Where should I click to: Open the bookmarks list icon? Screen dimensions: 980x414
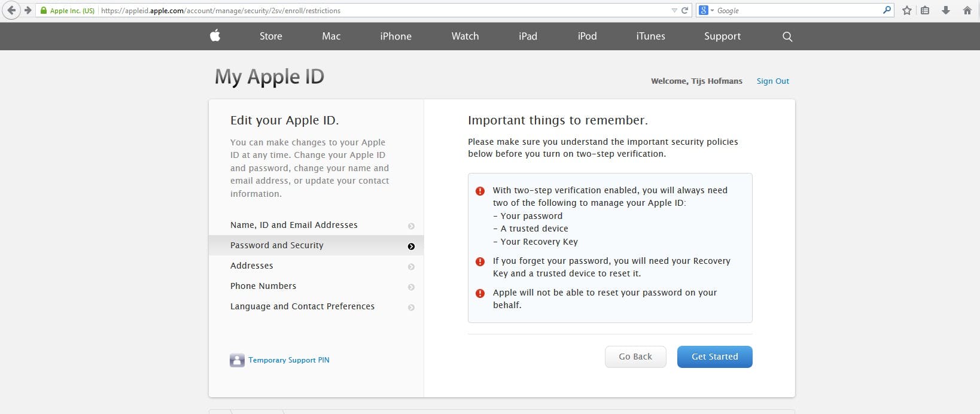click(x=925, y=10)
